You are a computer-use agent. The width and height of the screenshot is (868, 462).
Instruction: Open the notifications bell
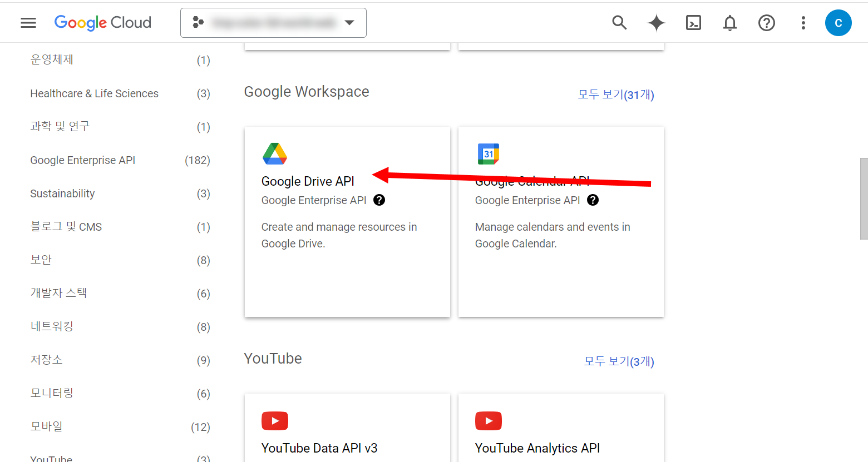coord(730,23)
